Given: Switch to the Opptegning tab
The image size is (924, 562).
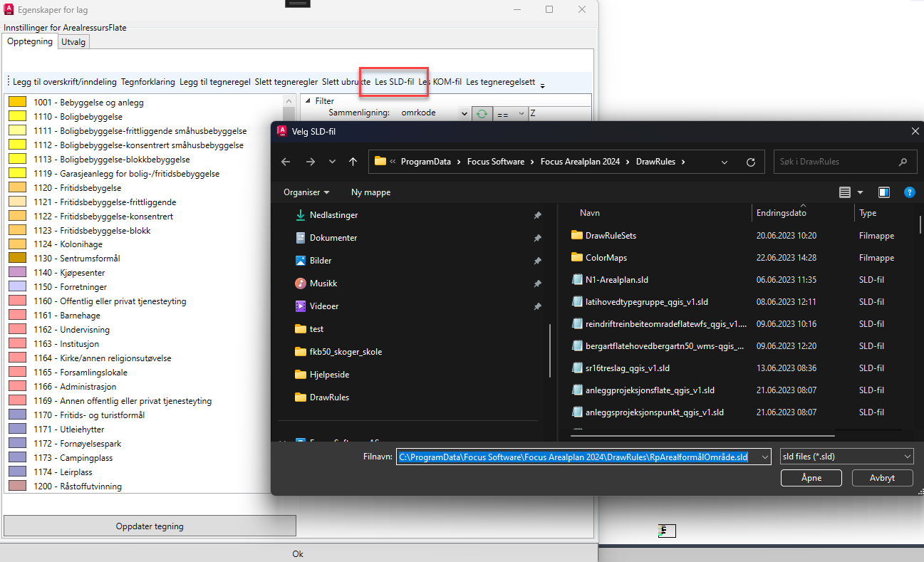Looking at the screenshot, I should tap(30, 41).
